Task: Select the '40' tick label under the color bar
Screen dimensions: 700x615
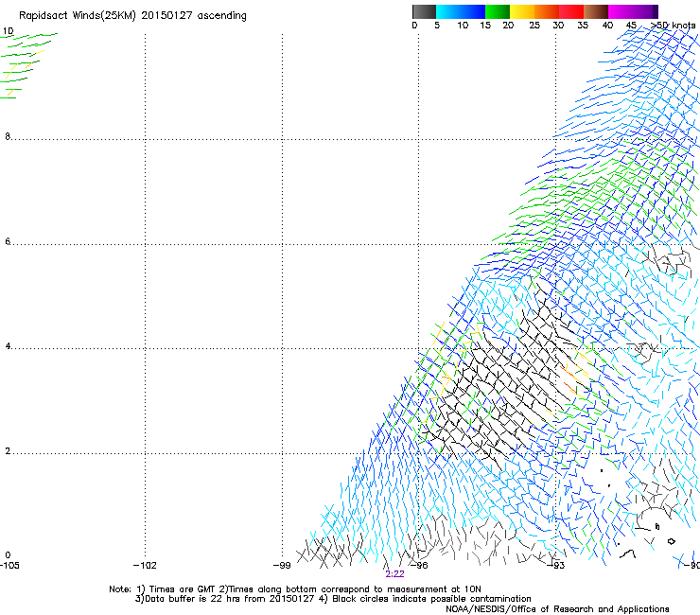Action: pyautogui.click(x=607, y=26)
